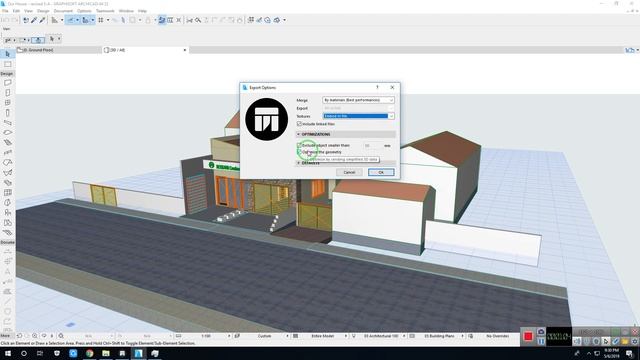Open Google Chrome from the taskbar
This screenshot has width=640, height=360.
(x=89, y=353)
